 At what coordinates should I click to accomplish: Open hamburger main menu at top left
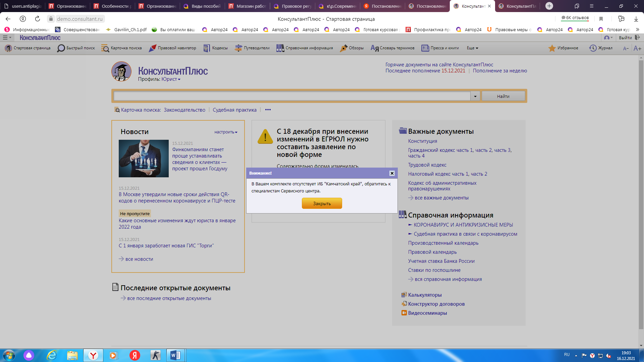[5, 38]
